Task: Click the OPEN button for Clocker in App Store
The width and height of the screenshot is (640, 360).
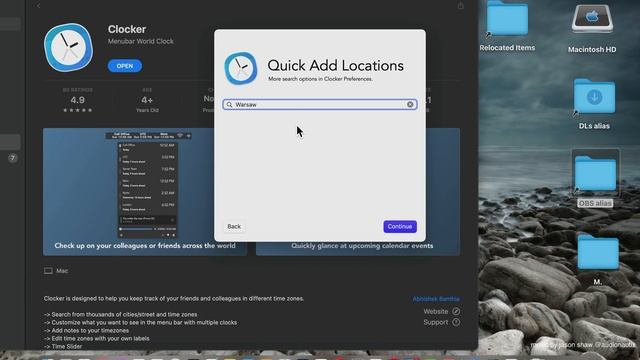Action: (124, 66)
